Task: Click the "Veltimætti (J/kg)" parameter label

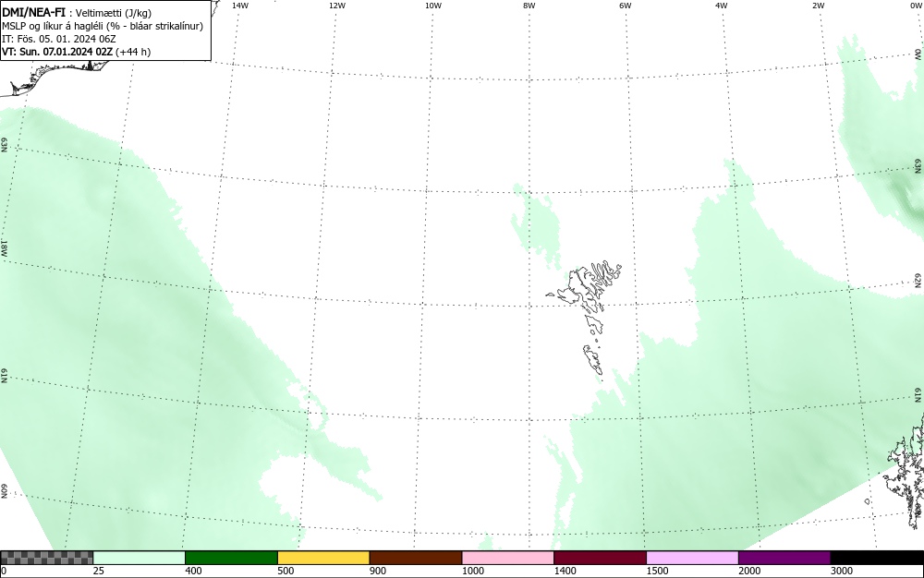Action: (x=114, y=13)
